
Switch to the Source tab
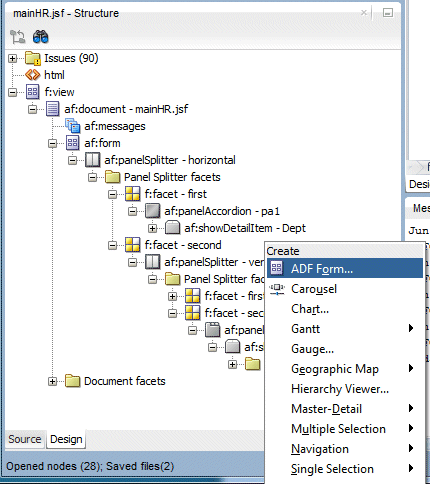[25, 439]
